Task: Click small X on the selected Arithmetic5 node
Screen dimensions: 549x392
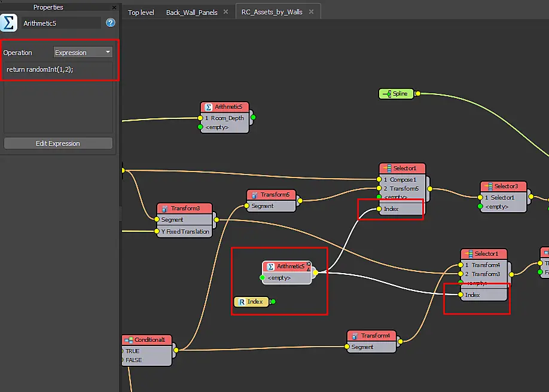Action: (309, 264)
